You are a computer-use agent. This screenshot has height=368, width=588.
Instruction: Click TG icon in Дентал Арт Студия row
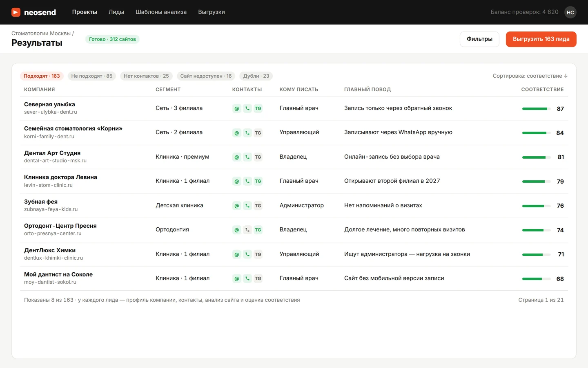(258, 157)
